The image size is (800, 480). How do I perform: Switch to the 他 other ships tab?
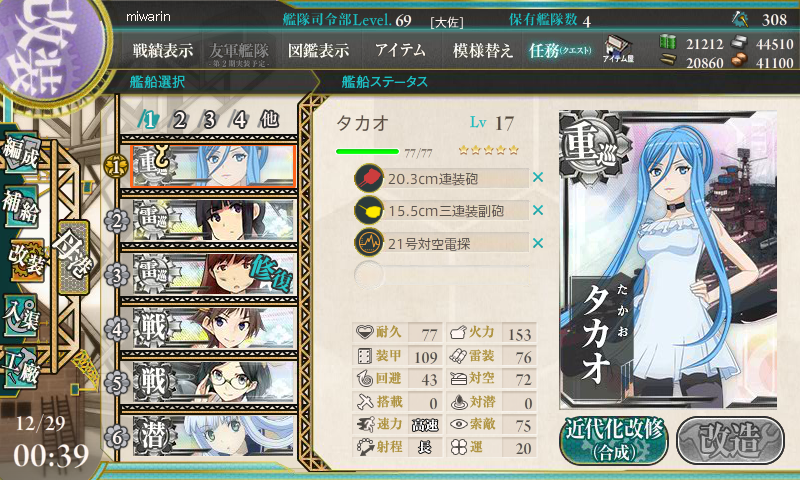[x=269, y=120]
